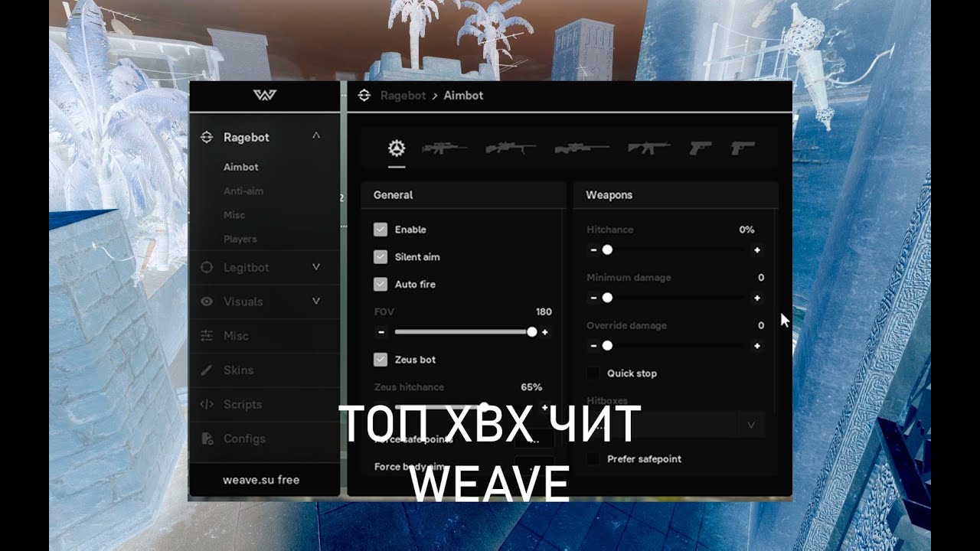Open Scripts via its code brackets icon
980x551 pixels.
pyautogui.click(x=206, y=404)
